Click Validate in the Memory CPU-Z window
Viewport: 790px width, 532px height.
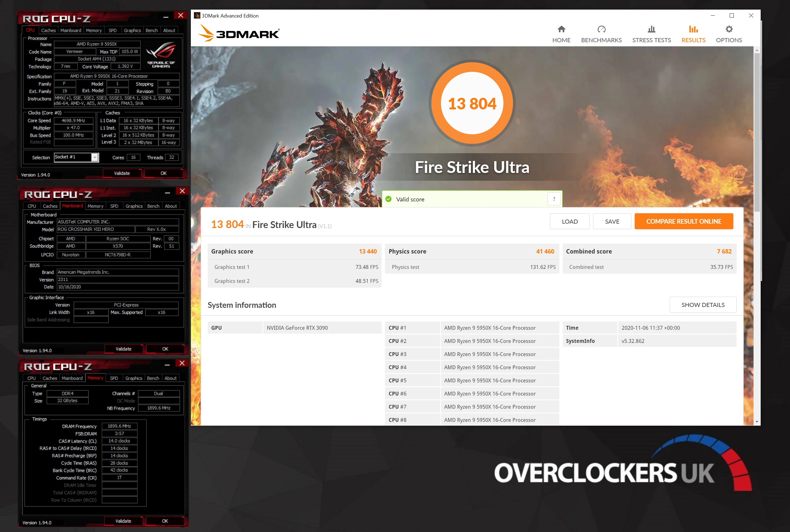coord(123,521)
